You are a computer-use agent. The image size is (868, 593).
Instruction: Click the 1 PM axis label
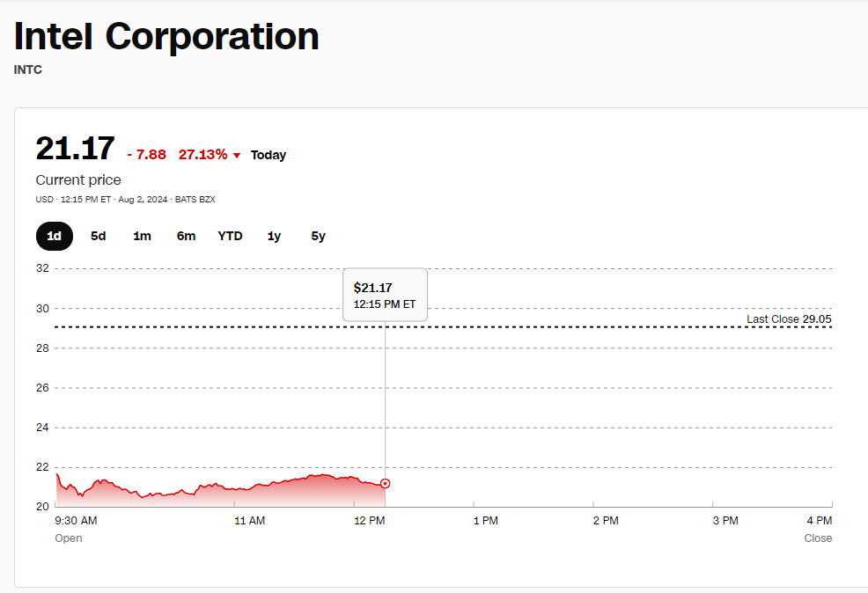coord(485,521)
